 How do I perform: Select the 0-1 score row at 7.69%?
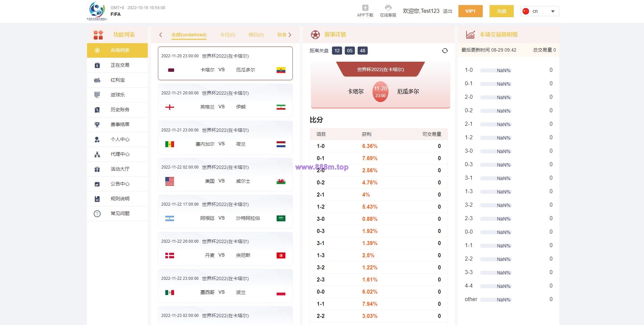click(x=379, y=158)
